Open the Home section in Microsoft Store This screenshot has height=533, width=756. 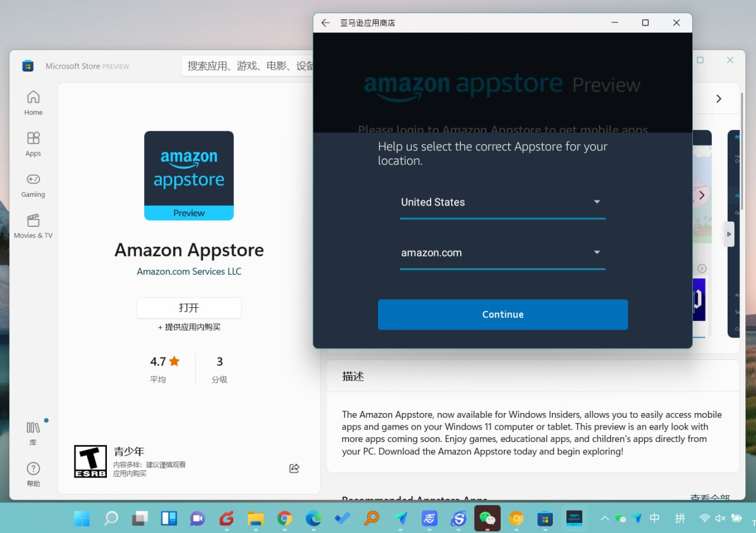point(33,103)
